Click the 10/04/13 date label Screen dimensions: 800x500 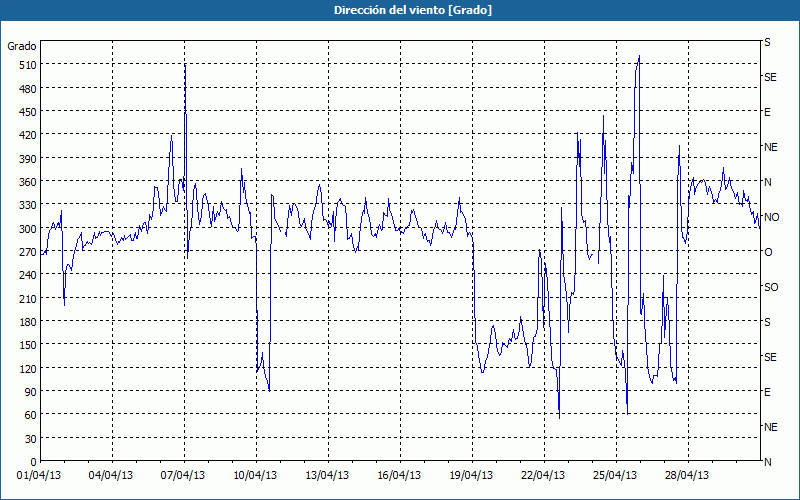click(255, 476)
